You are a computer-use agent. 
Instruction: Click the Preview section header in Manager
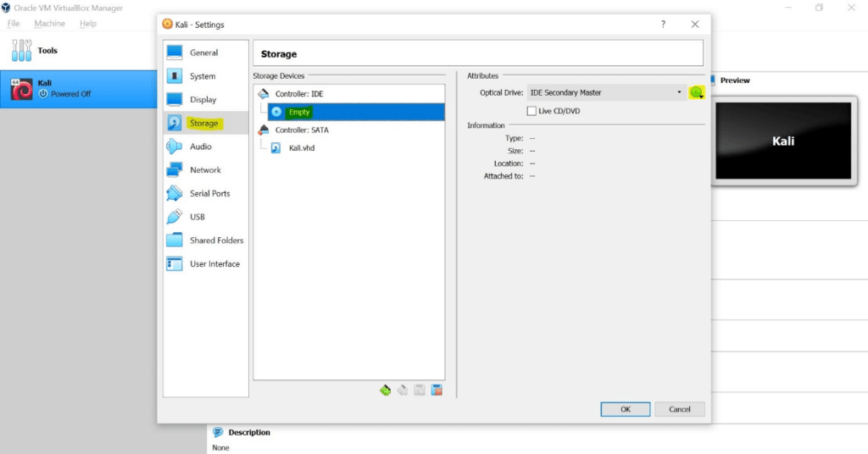735,80
